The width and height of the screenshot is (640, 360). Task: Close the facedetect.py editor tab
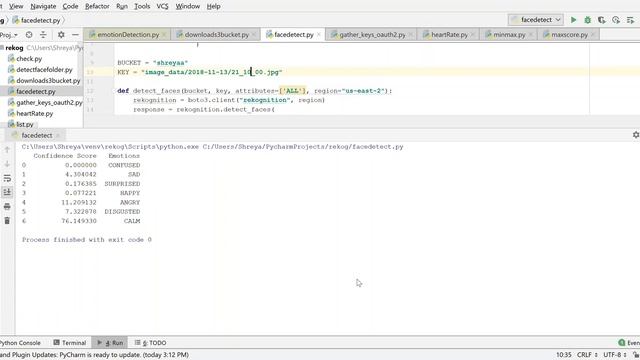tap(319, 35)
